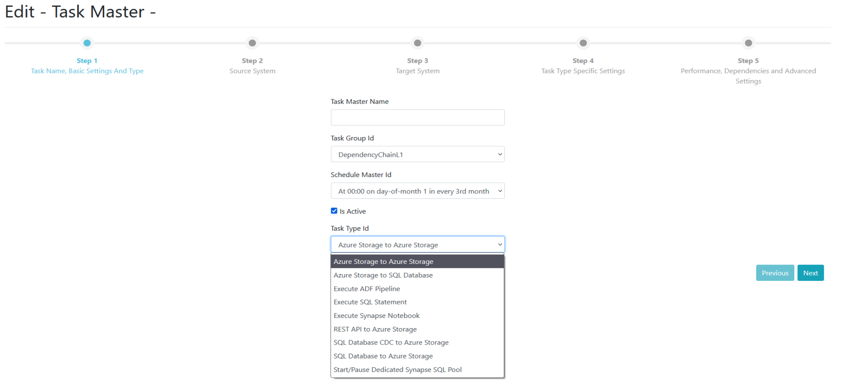Screen dimensions: 868x386
Task: Click the Is Active label text
Action: (x=353, y=211)
